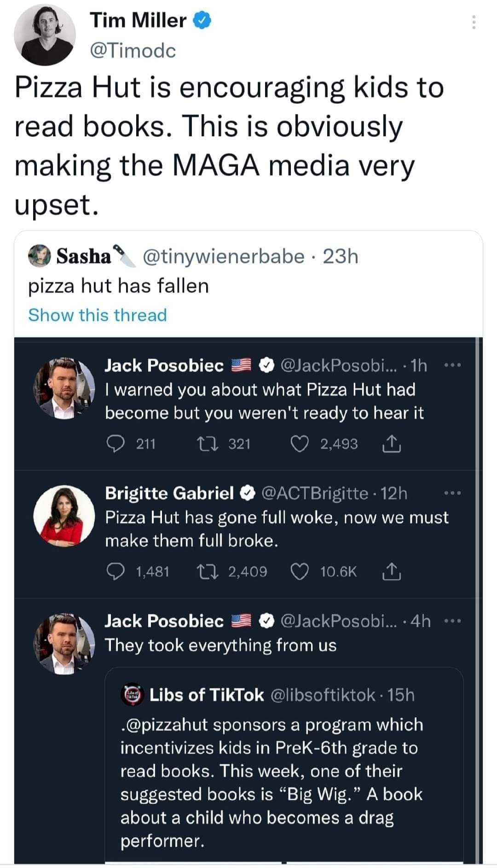The height and width of the screenshot is (868, 497).
Task: Click Sasha's small profile avatar
Action: [x=39, y=256]
